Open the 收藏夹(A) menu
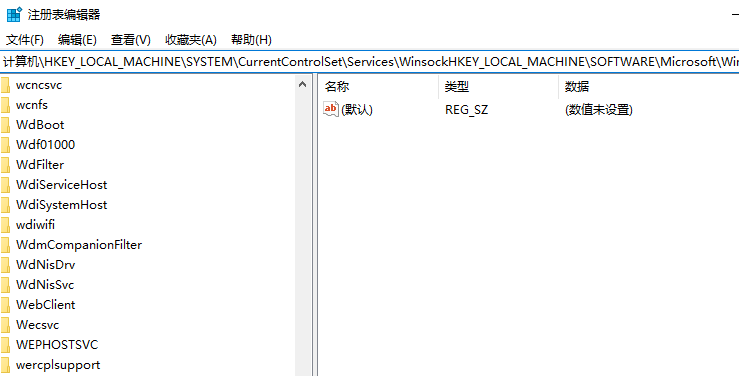 [x=191, y=40]
